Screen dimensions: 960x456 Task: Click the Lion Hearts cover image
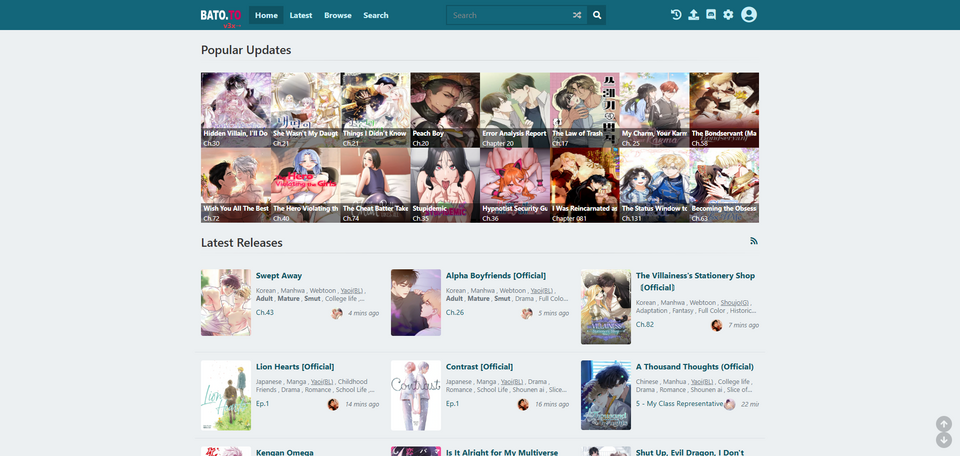[226, 395]
